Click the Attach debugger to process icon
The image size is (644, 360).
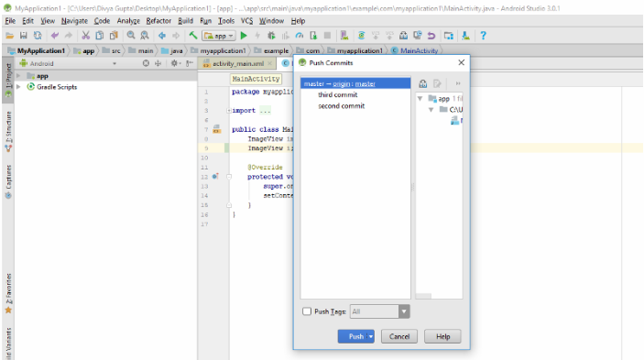pos(313,36)
